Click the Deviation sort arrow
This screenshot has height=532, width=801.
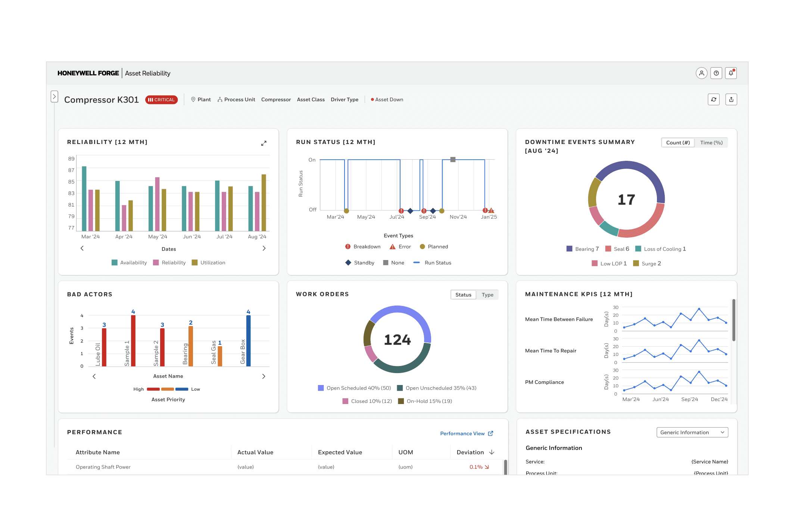coord(492,452)
